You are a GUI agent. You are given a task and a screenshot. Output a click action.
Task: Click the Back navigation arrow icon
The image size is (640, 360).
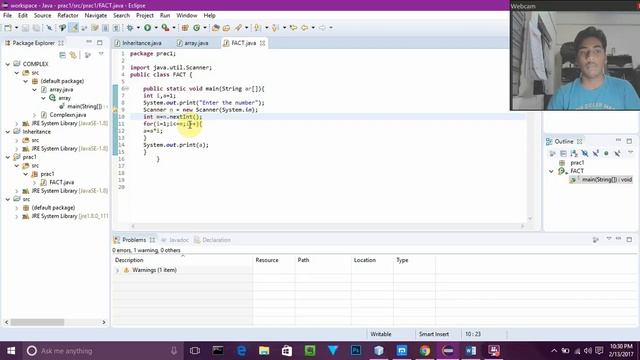point(304,28)
